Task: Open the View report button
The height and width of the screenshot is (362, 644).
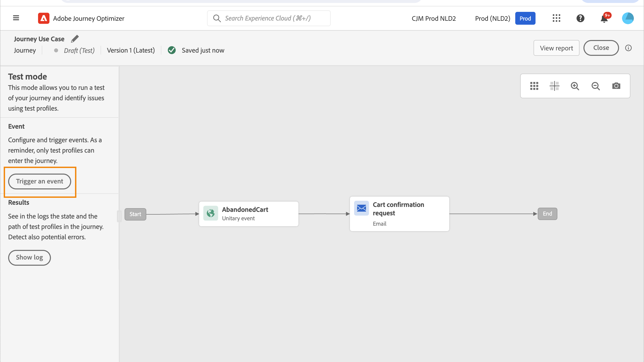Action: [556, 48]
